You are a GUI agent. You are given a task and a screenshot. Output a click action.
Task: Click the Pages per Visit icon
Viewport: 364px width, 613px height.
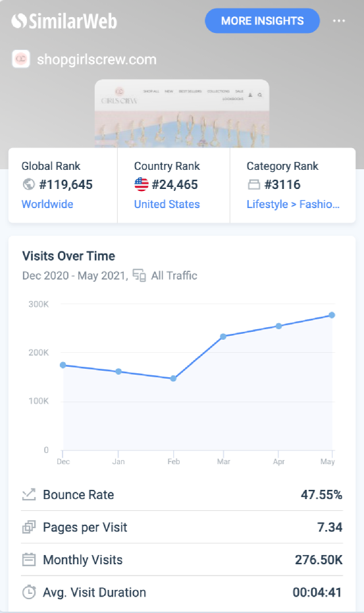(29, 527)
